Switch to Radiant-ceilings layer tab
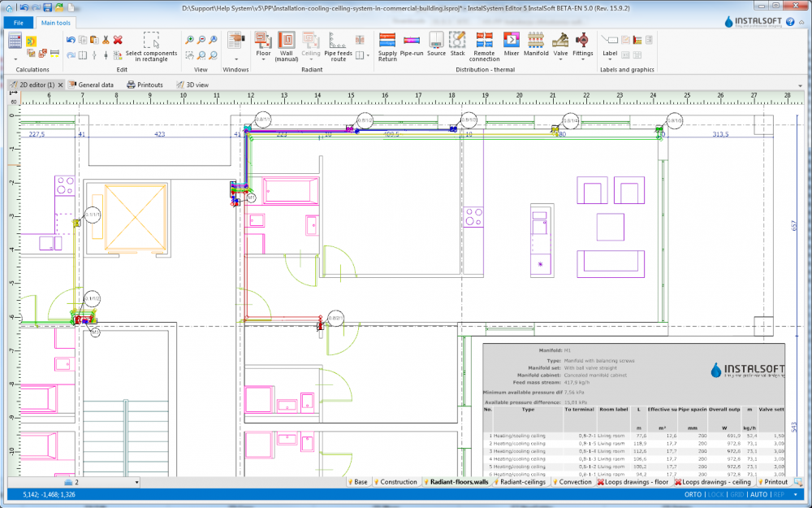Screen dimensions: 812x508 pyautogui.click(x=519, y=482)
